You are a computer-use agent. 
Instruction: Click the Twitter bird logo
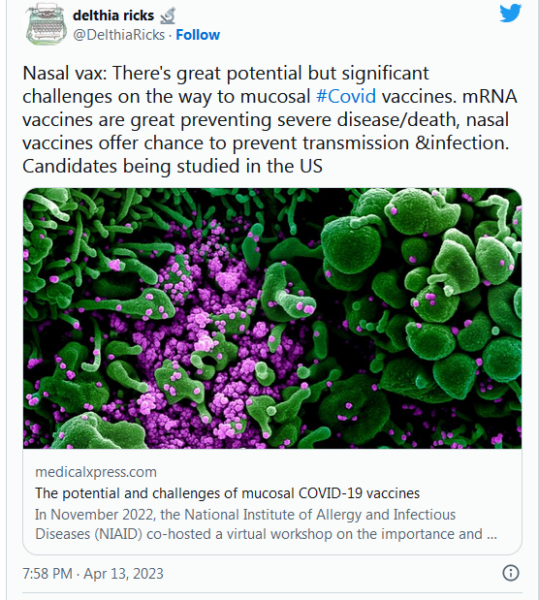click(x=510, y=13)
